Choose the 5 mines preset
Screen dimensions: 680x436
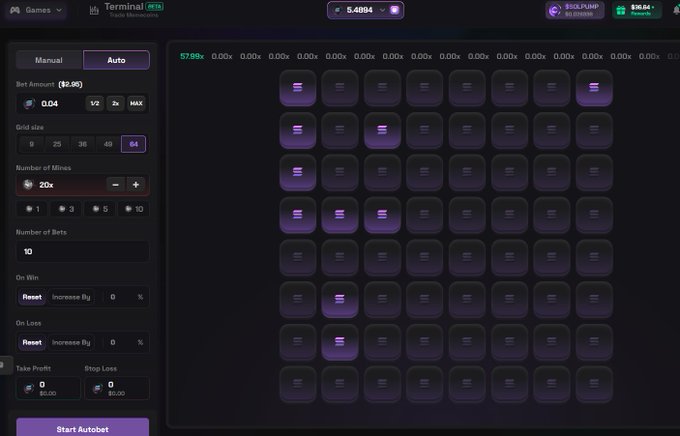[x=100, y=209]
